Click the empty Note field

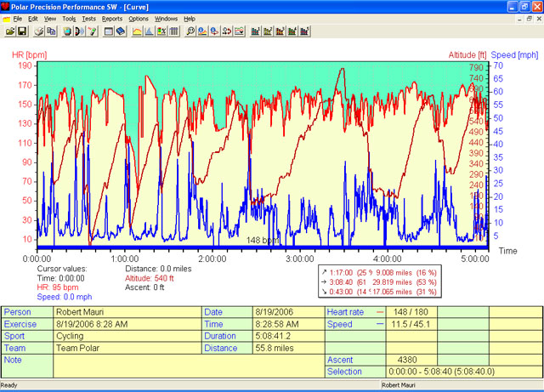[x=189, y=366]
